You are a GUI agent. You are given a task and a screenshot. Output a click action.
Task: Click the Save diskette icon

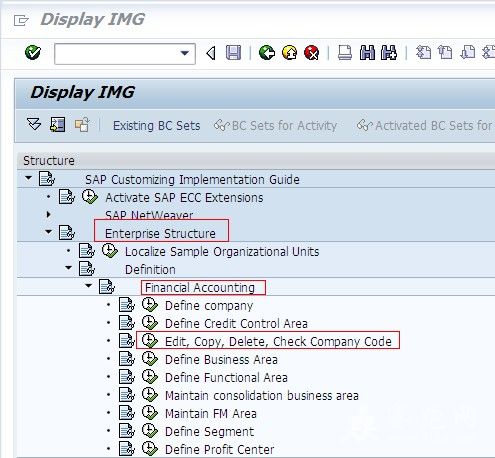click(233, 53)
